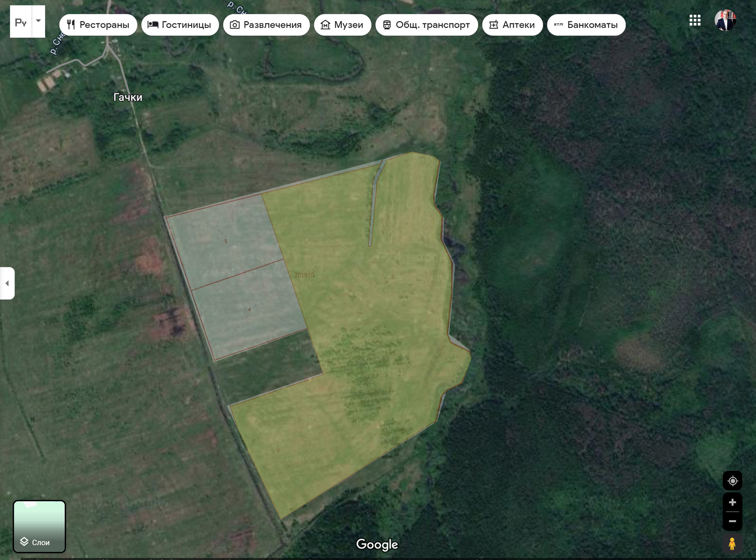Image resolution: width=756 pixels, height=560 pixels.
Task: Activate Street View pegman icon
Action: pyautogui.click(x=732, y=544)
